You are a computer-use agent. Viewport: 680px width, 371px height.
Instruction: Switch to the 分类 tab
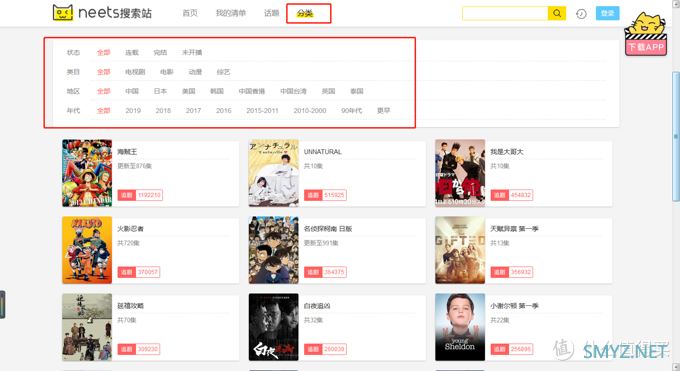pos(305,13)
